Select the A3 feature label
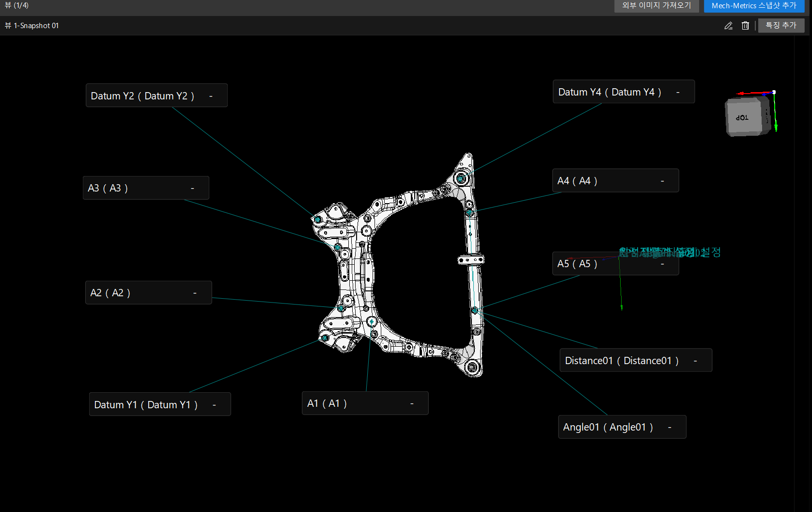 point(146,188)
